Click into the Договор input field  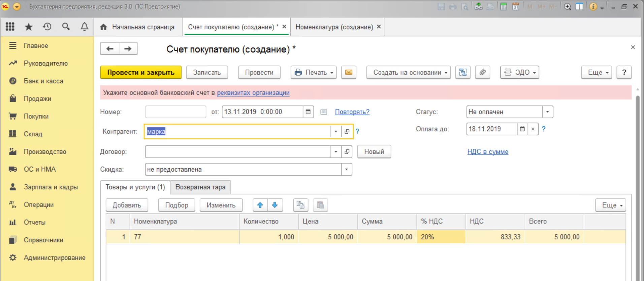238,152
